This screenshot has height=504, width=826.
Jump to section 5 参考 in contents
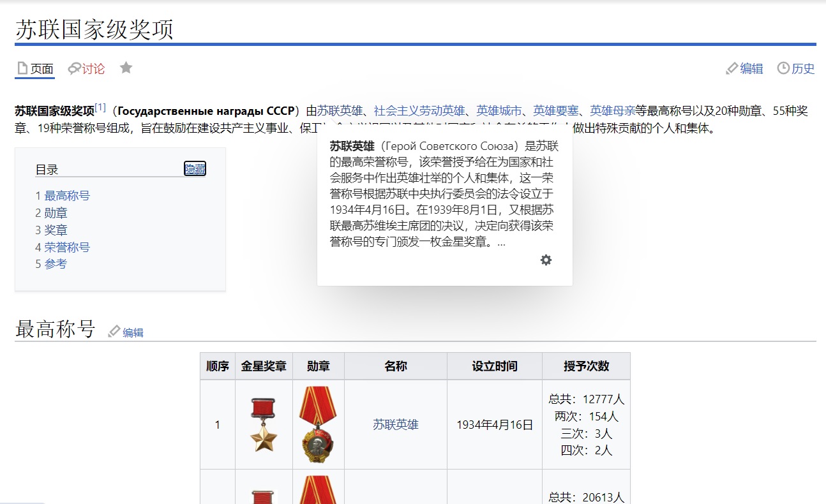56,264
